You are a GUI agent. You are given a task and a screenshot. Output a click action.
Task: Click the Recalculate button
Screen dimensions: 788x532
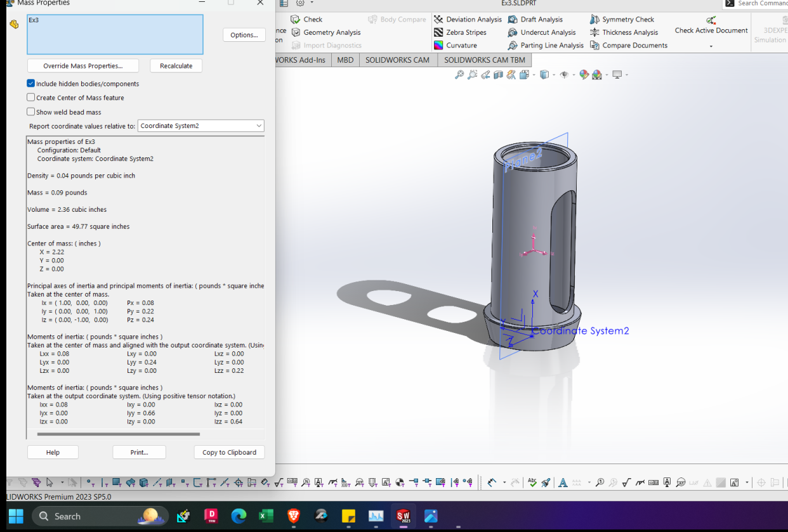[x=176, y=66]
